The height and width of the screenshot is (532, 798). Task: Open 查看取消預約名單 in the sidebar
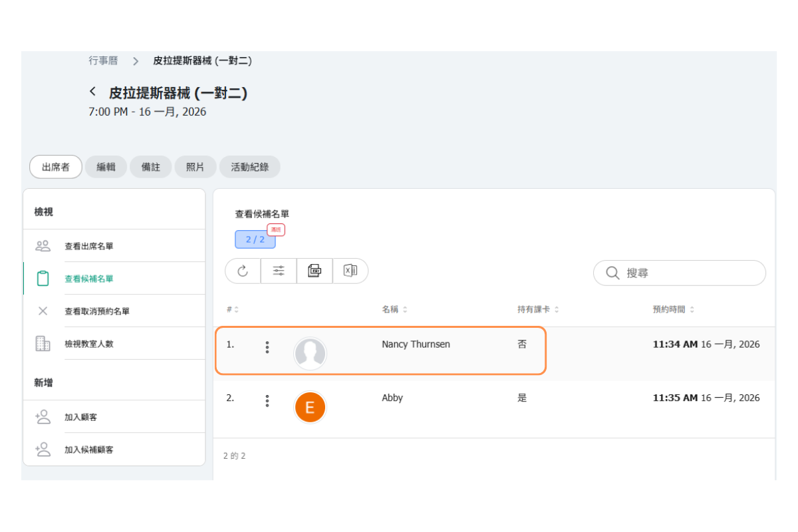[97, 311]
